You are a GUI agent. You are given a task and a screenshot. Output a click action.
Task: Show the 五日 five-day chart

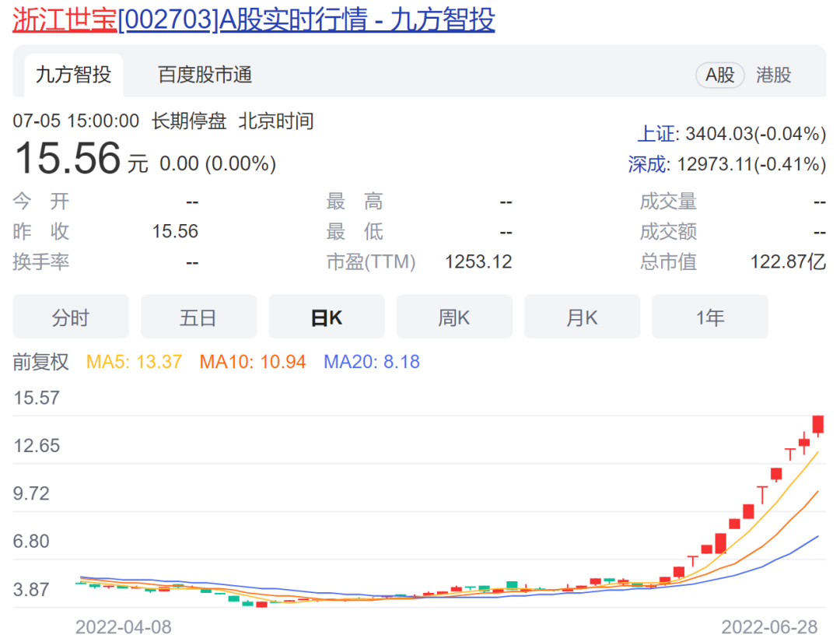coord(198,317)
